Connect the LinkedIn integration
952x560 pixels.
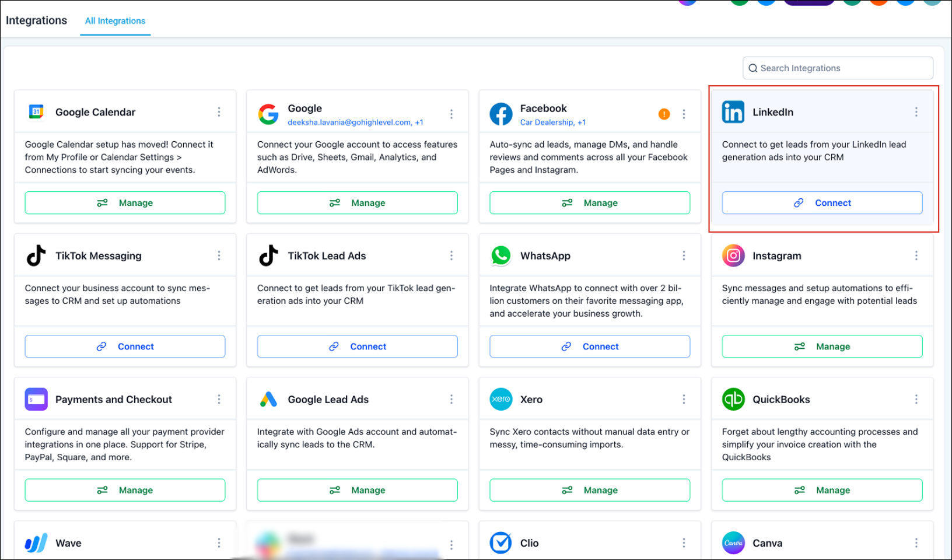[822, 203]
